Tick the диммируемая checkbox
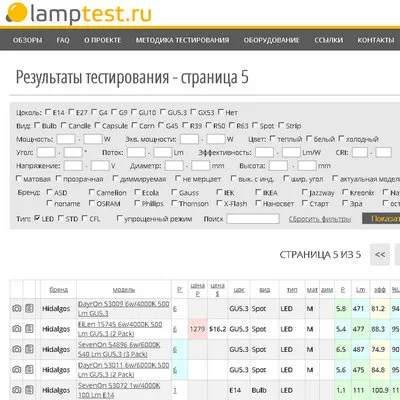This screenshot has height=400, width=400. point(115,178)
